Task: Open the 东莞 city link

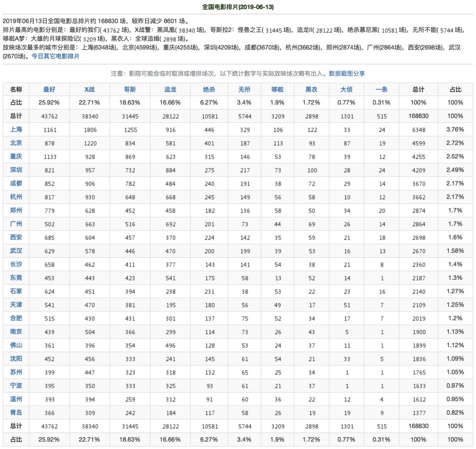Action: coord(16,278)
